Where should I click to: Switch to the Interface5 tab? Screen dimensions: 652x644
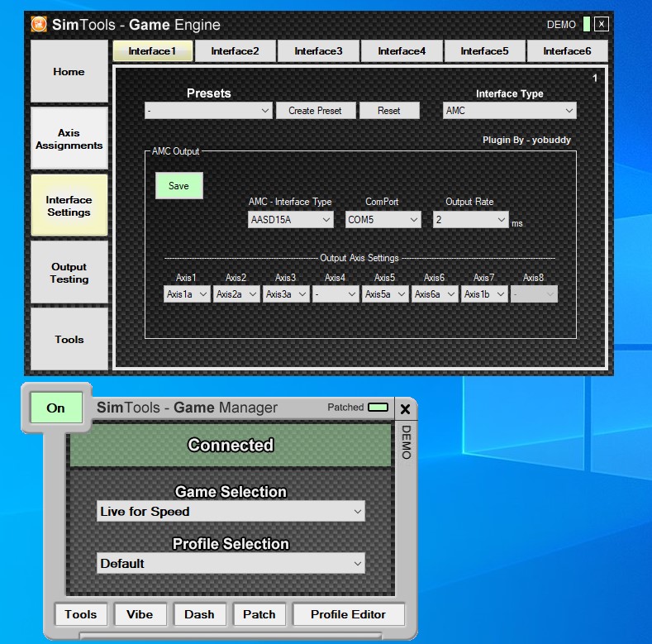pos(484,50)
